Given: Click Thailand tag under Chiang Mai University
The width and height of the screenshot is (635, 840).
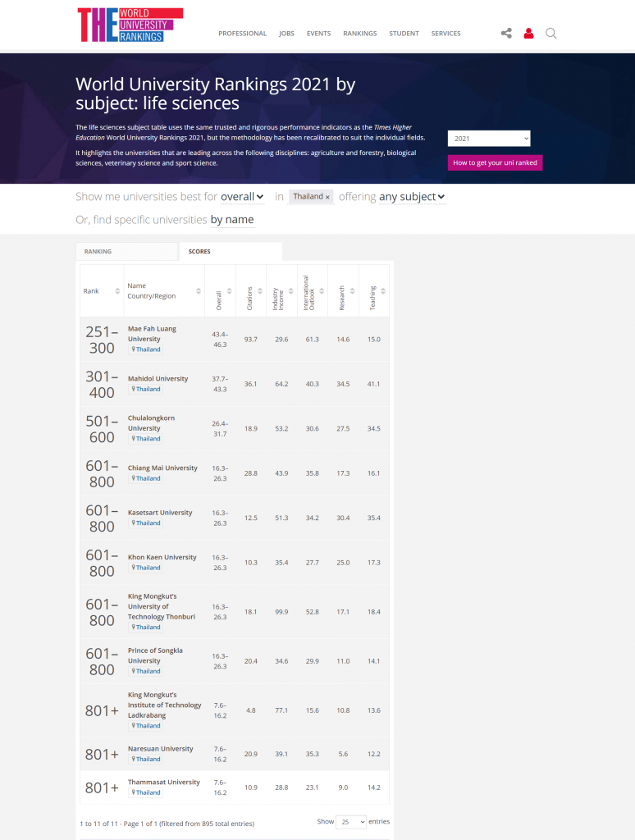Looking at the screenshot, I should (146, 479).
